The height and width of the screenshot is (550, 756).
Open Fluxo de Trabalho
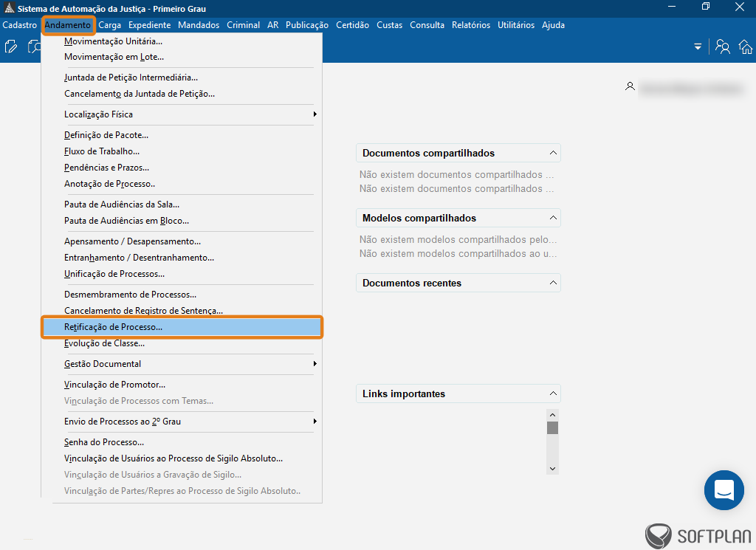point(182,151)
